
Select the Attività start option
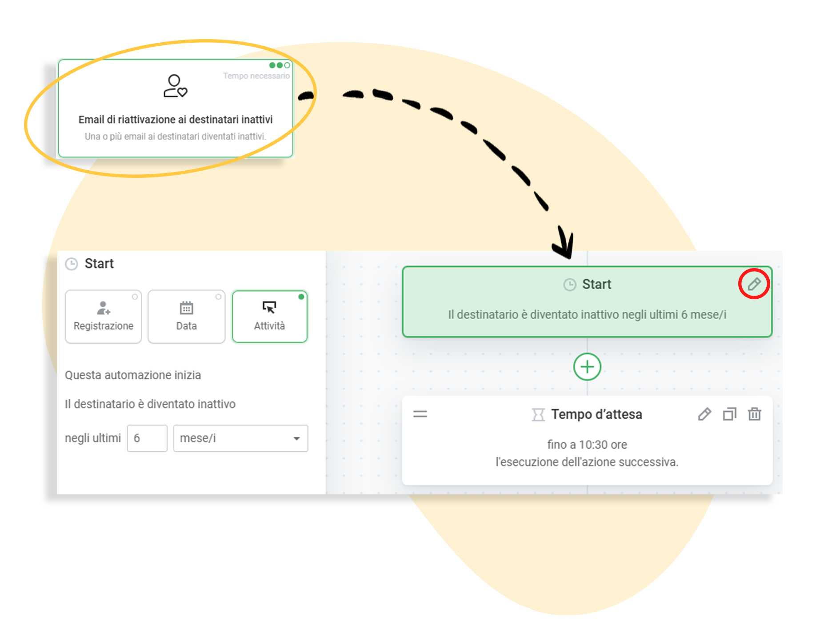click(269, 317)
